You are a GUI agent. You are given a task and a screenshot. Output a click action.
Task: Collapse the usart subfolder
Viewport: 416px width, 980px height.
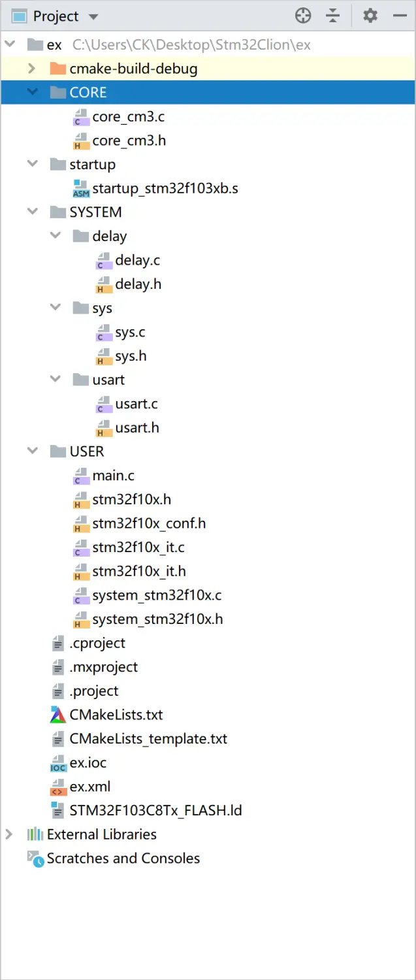(x=55, y=380)
